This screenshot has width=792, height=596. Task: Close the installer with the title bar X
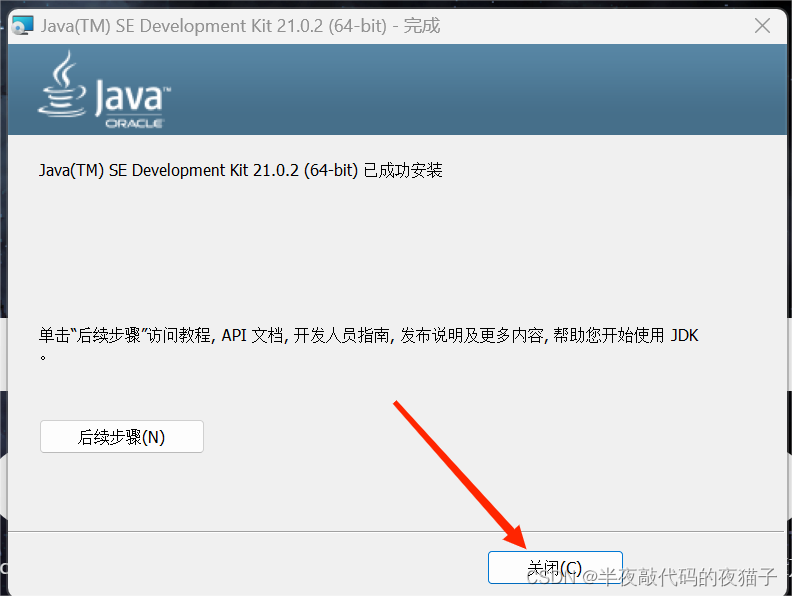tap(762, 26)
